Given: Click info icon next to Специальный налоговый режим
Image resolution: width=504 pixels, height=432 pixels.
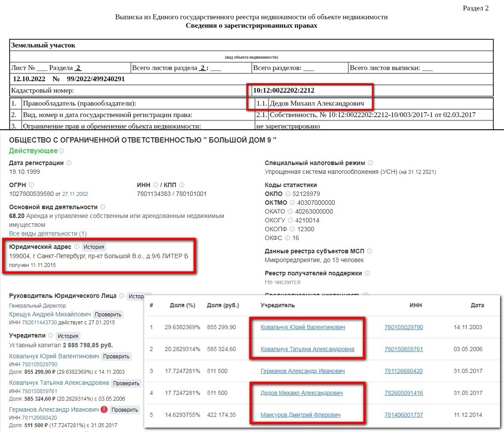Looking at the screenshot, I should 370,163.
